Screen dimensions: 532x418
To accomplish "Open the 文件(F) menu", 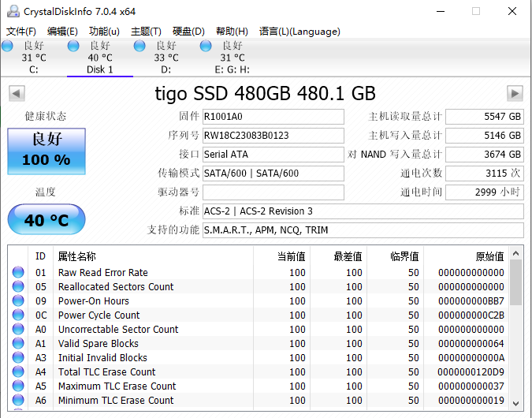I will 21,32.
